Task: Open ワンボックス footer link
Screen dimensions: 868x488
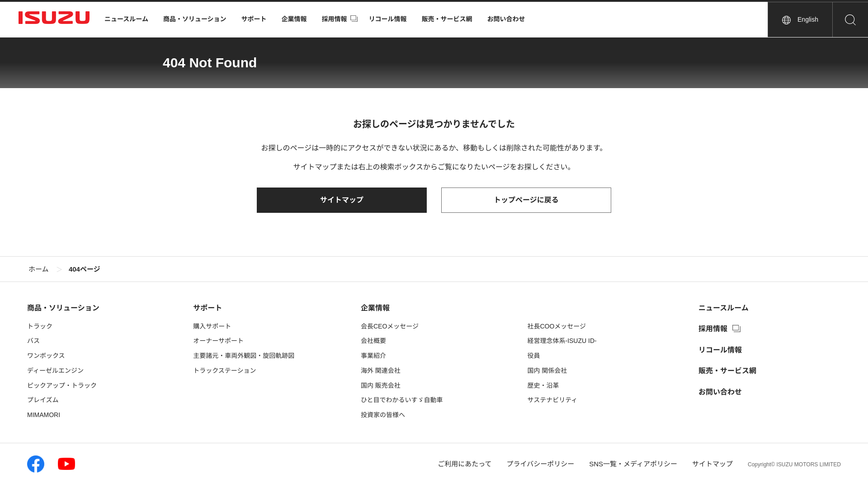Action: click(x=46, y=356)
